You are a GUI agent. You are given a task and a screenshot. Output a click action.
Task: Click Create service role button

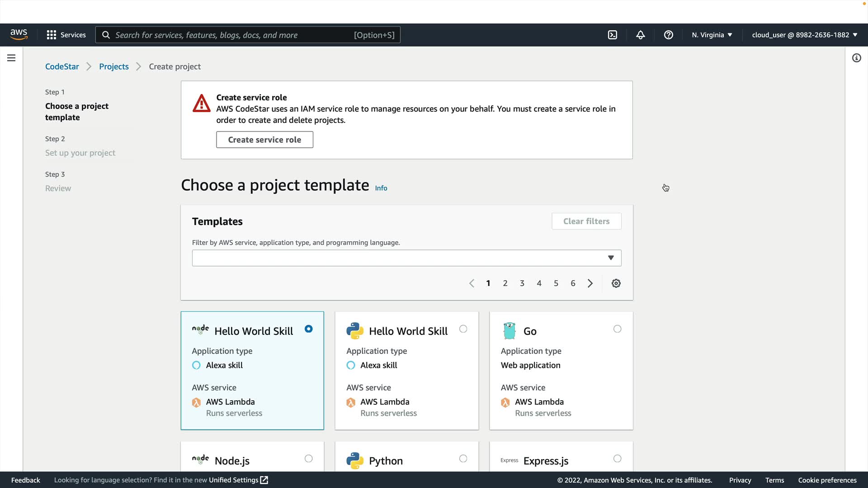(x=264, y=140)
